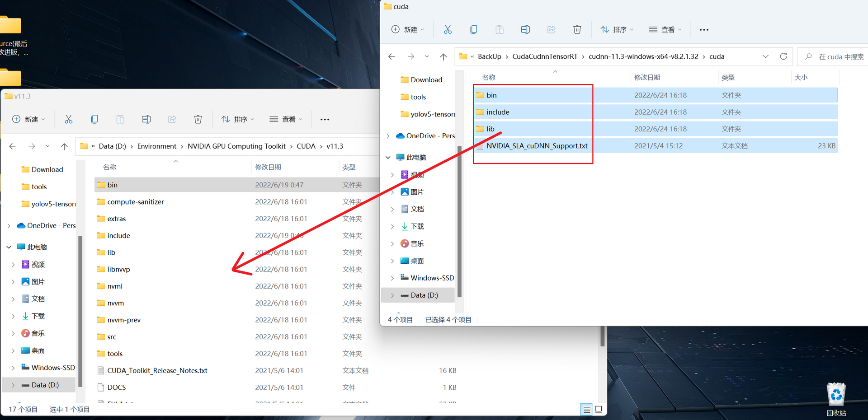Image resolution: width=868 pixels, height=420 pixels.
Task: Select NVIDIA_SLA_cuDNN_Support.txt in cuda window
Action: tap(656, 146)
